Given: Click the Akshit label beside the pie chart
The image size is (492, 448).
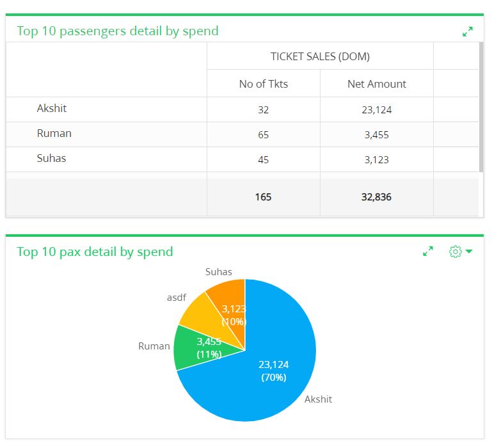Looking at the screenshot, I should click(x=318, y=399).
